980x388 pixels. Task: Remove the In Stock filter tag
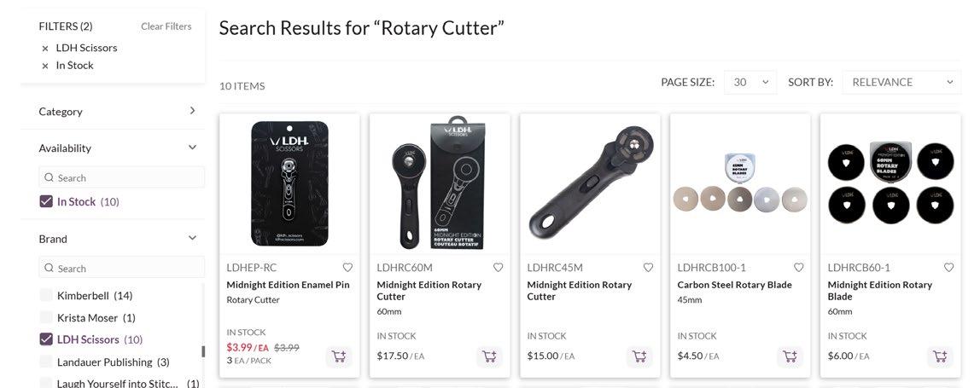[x=45, y=66]
